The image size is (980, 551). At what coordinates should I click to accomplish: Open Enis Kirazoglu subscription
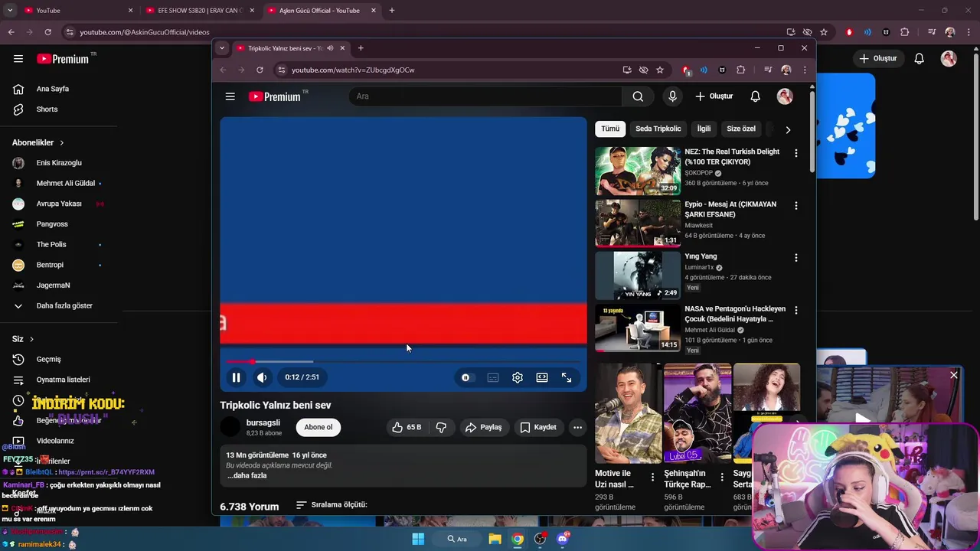58,163
